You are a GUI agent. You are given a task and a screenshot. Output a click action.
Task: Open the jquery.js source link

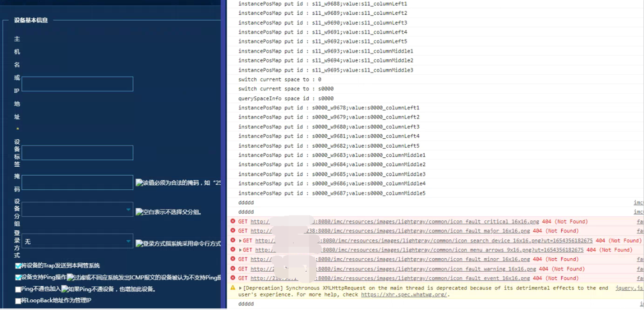(x=629, y=288)
